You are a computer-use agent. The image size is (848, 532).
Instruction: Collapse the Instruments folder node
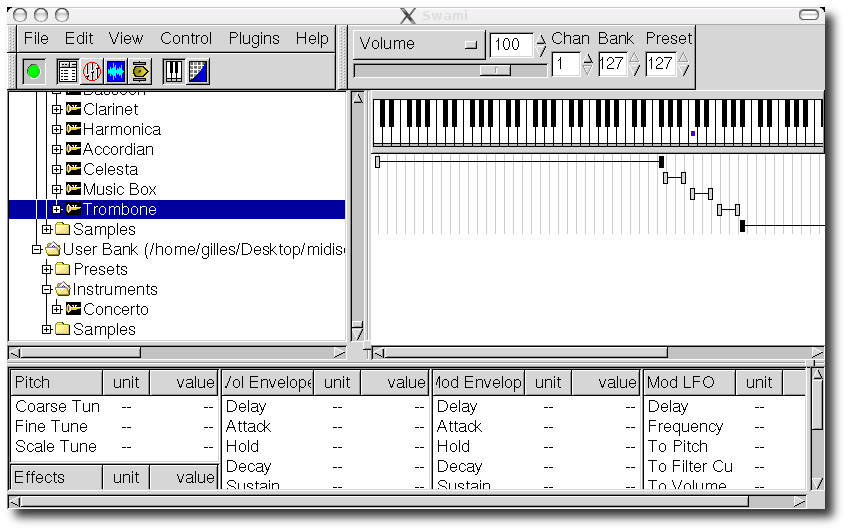coord(47,289)
